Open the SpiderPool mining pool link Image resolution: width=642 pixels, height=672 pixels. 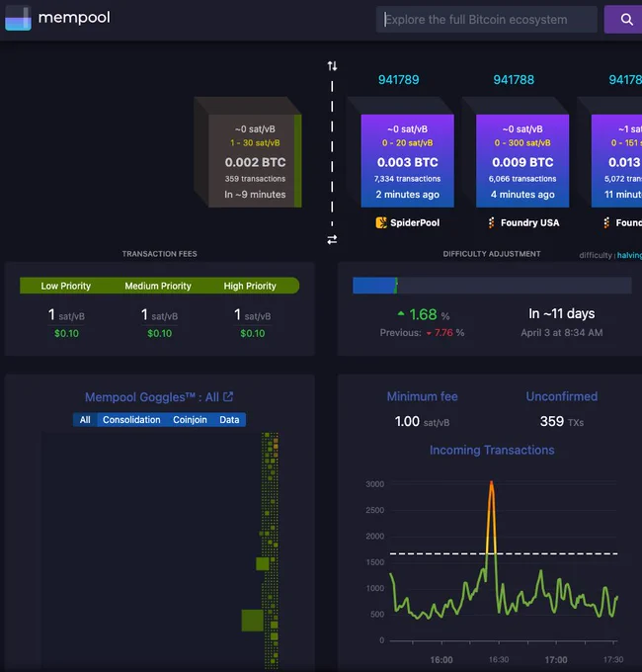(x=415, y=223)
